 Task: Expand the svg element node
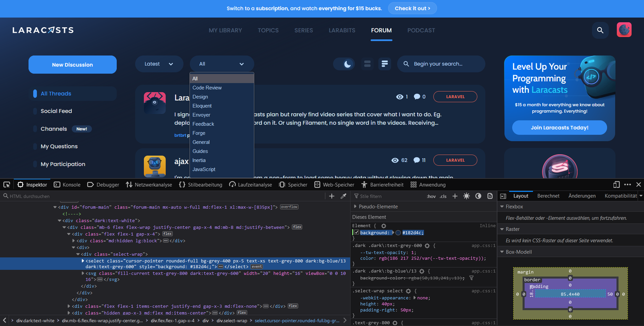pyautogui.click(x=84, y=273)
